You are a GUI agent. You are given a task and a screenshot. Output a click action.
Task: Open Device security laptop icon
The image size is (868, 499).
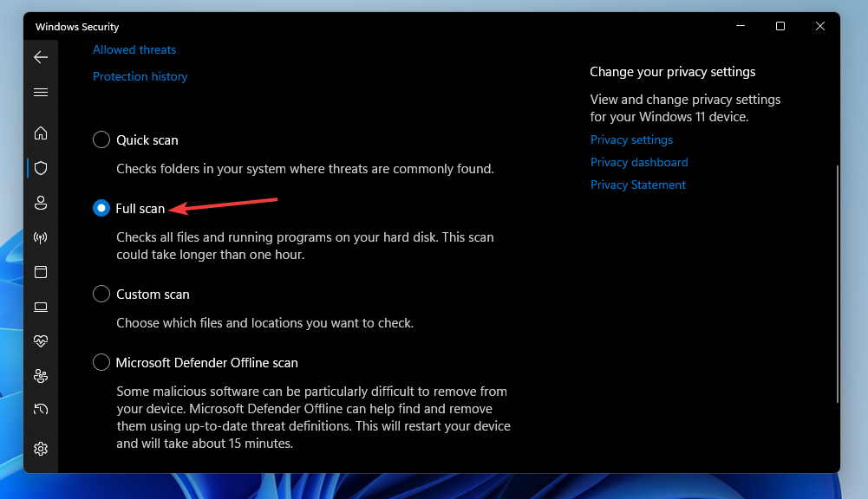[x=41, y=307]
